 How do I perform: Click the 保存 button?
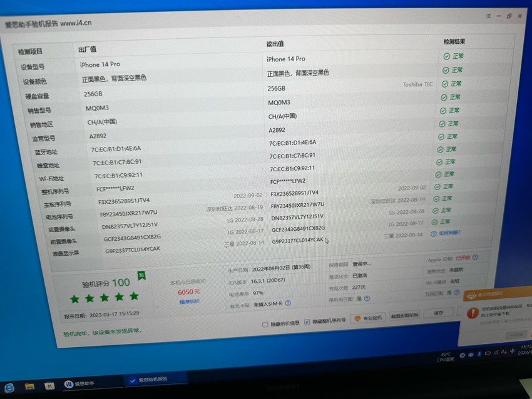(439, 313)
